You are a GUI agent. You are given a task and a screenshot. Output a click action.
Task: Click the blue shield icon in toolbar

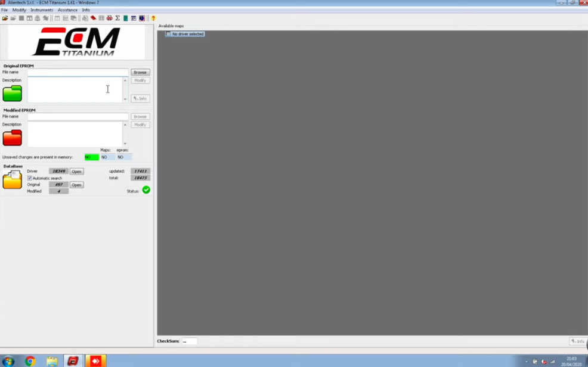click(142, 18)
